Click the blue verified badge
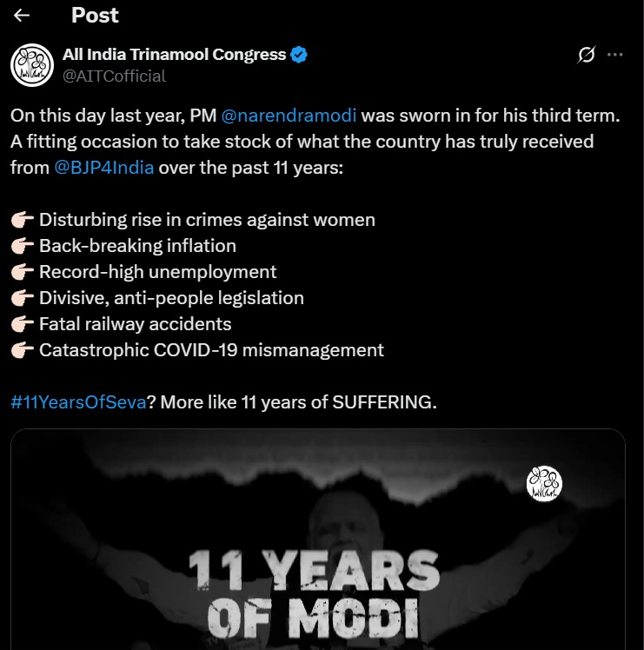Viewport: 644px width, 650px height. click(299, 55)
